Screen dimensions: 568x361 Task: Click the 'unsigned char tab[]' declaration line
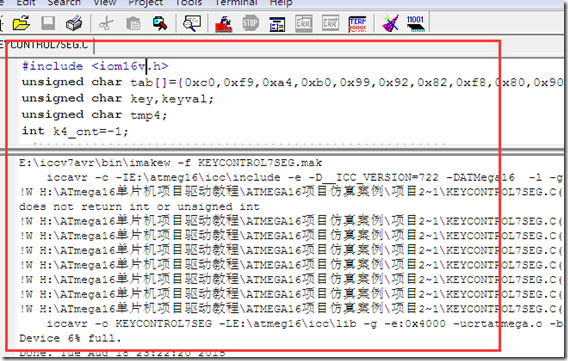(292, 83)
